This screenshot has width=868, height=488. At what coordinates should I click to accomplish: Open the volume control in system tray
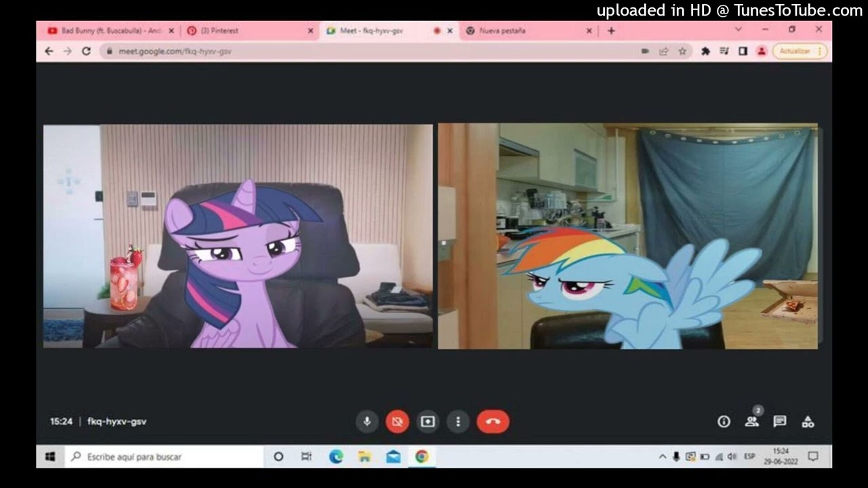click(732, 457)
